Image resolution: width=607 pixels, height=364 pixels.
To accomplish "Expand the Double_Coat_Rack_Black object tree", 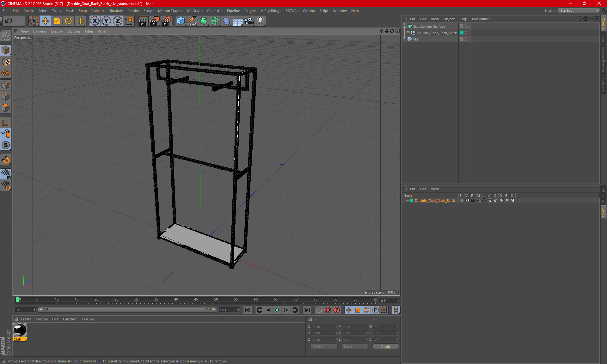I will [x=408, y=33].
